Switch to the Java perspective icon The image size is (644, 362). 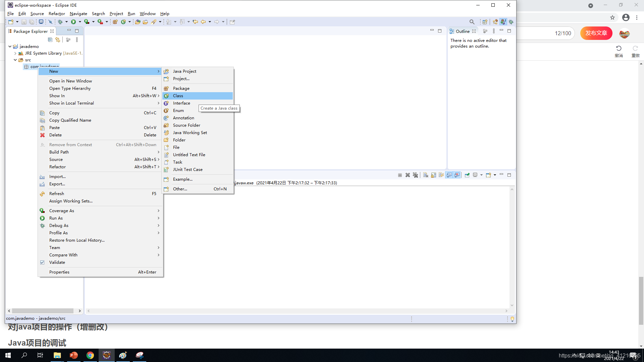503,22
